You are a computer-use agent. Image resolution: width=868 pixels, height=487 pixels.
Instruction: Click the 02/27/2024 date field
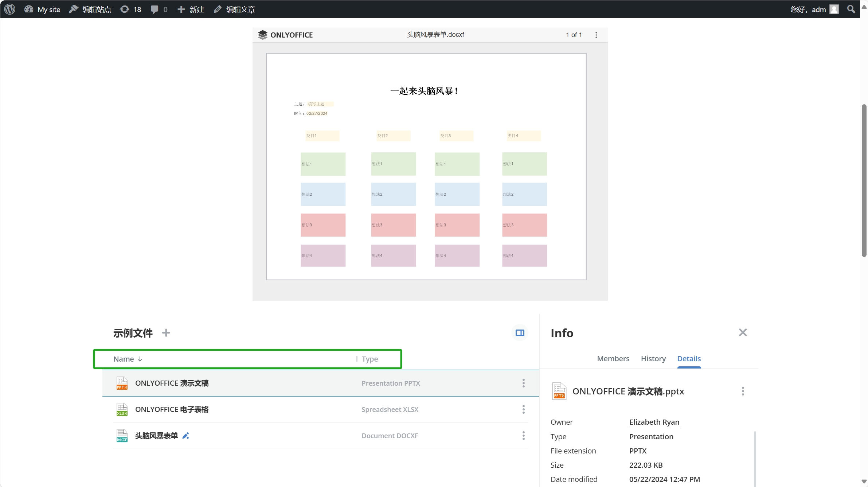317,113
